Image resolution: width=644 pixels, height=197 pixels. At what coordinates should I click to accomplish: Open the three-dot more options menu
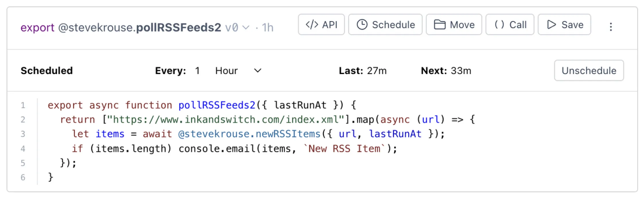(x=611, y=27)
